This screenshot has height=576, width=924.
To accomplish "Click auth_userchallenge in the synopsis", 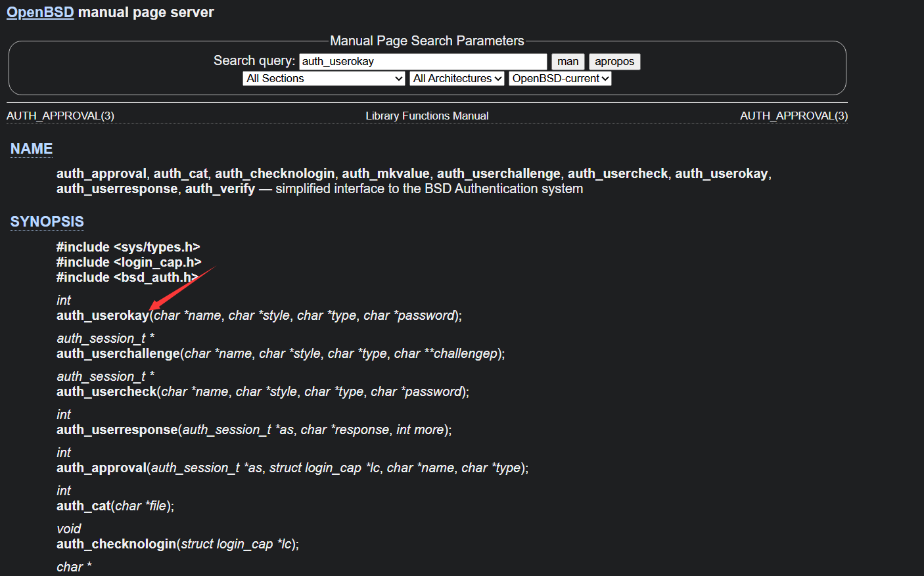I will [x=118, y=354].
